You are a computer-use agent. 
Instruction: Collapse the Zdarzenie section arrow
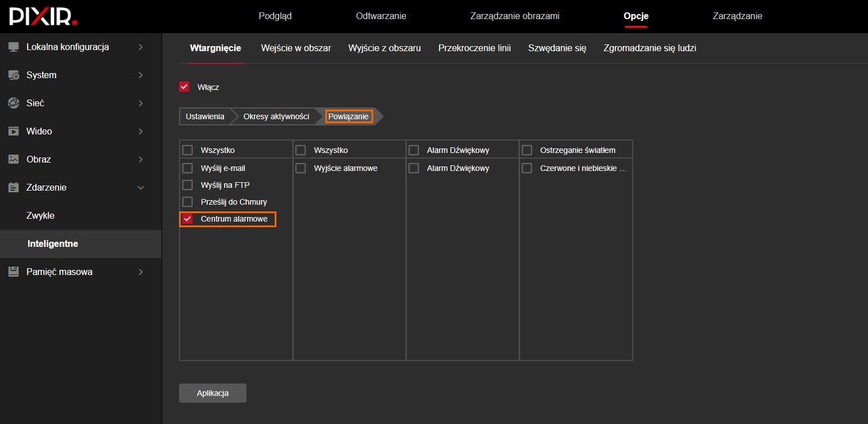click(x=141, y=188)
